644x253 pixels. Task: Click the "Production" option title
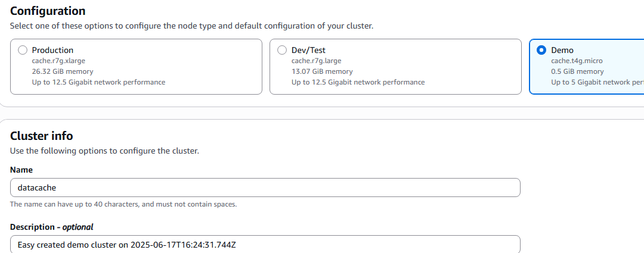(52, 50)
